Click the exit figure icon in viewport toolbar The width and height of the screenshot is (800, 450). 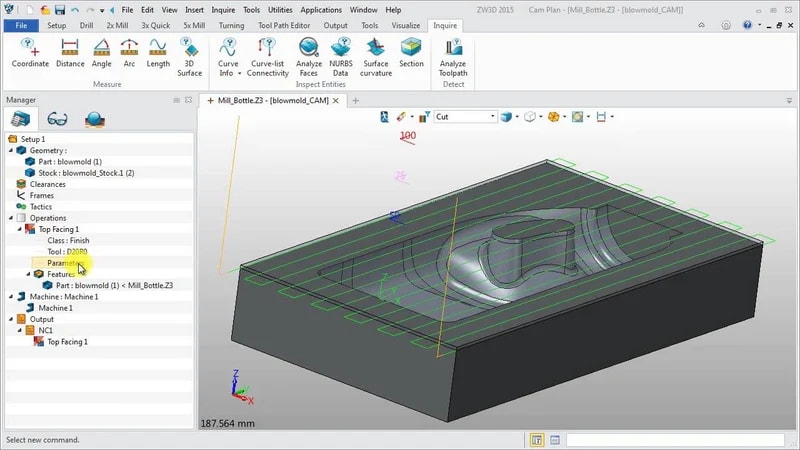coord(384,117)
